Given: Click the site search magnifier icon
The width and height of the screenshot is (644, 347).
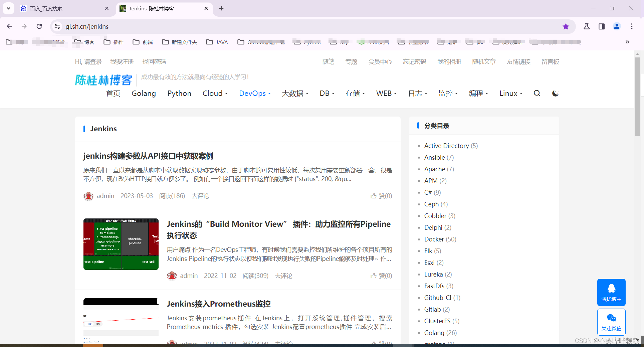Looking at the screenshot, I should 537,94.
